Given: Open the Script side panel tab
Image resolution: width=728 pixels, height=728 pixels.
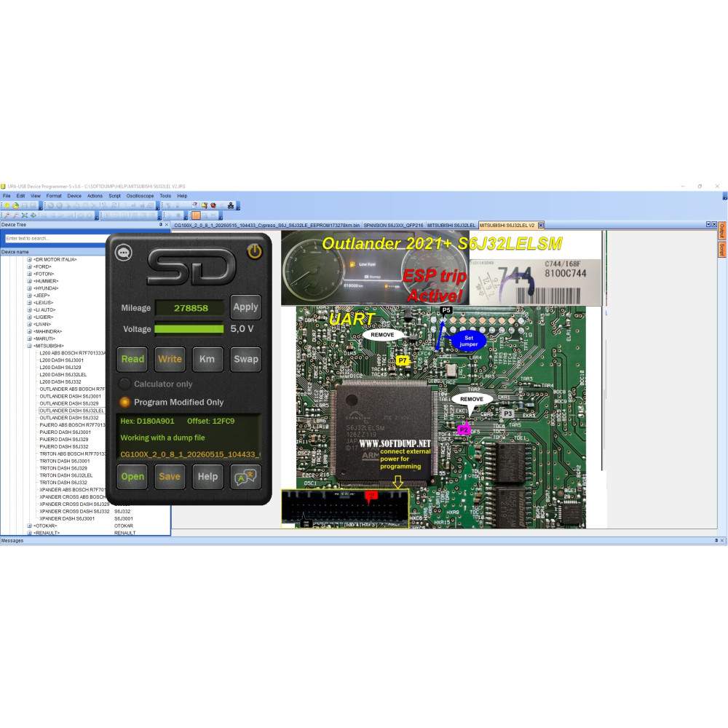Looking at the screenshot, I should click(722, 249).
